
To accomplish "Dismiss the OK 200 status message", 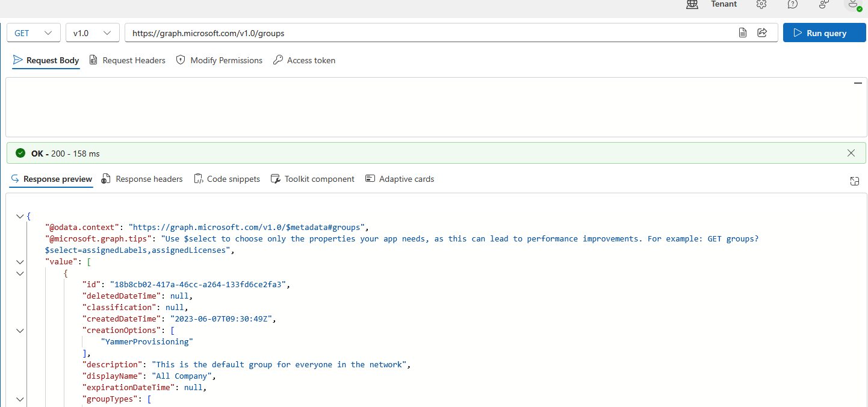I will (x=851, y=153).
